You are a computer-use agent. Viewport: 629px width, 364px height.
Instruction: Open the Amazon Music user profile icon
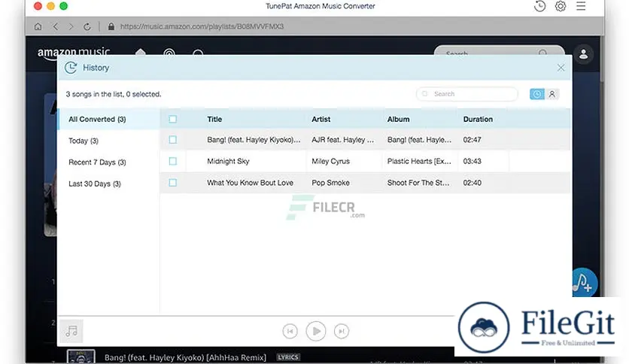[583, 53]
